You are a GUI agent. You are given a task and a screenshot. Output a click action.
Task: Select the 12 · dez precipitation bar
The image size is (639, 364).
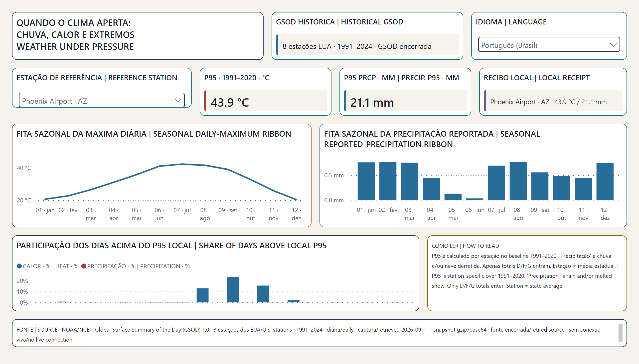[605, 181]
